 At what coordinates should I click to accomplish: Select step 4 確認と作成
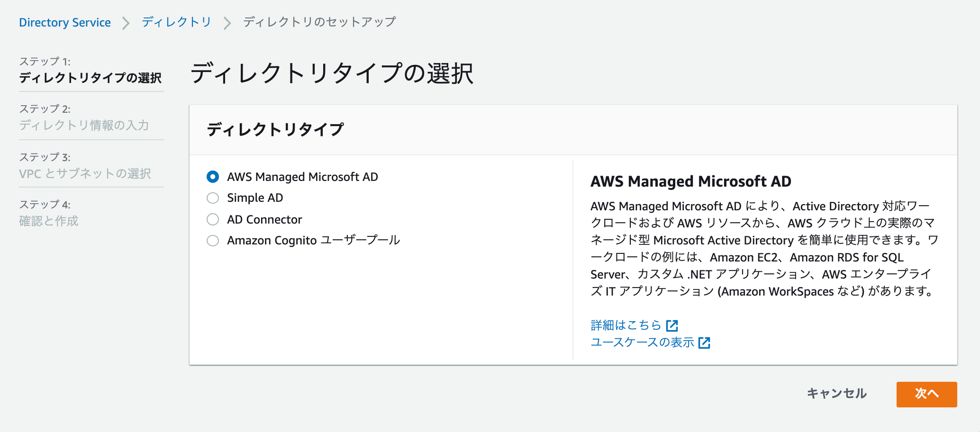coord(49,221)
